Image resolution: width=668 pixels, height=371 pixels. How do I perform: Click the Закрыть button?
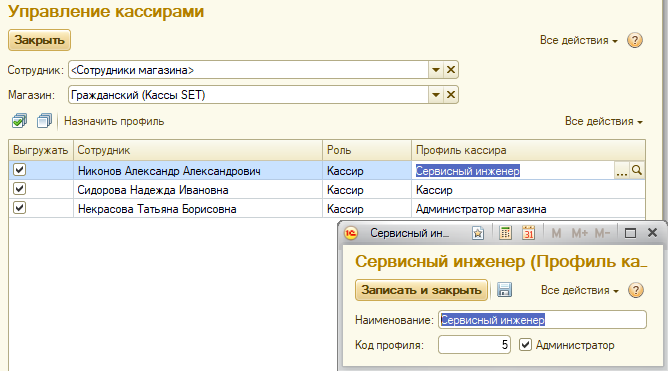click(39, 40)
